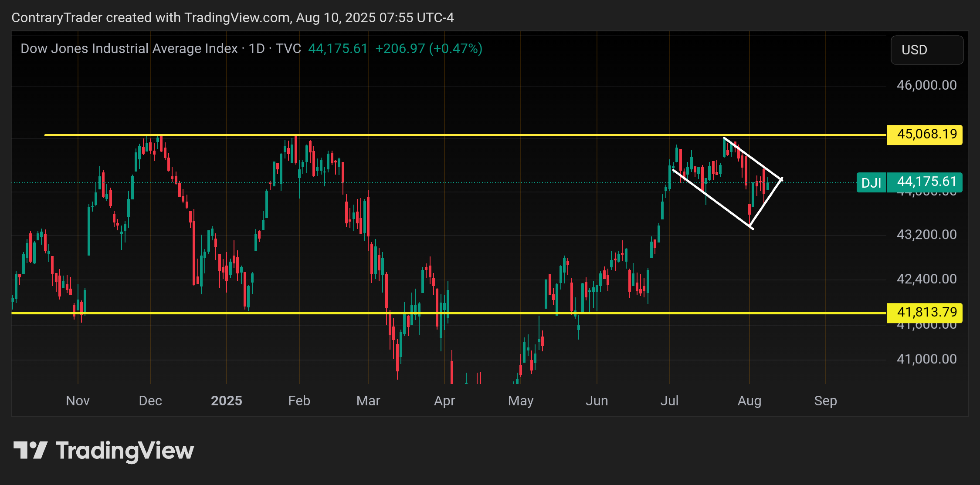
Task: Click the 43,200.00 price axis label
Action: (x=926, y=235)
